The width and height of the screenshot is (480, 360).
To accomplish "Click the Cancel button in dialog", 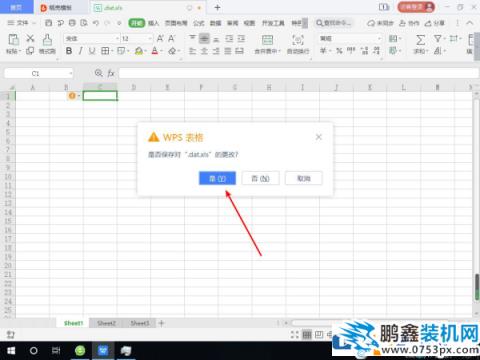I will (304, 178).
